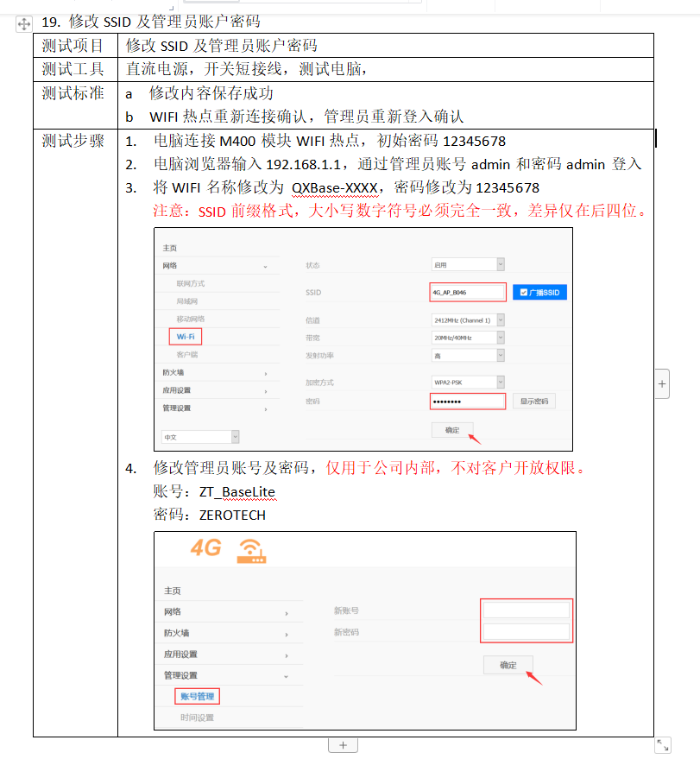Click the orange 4G logo in the screenshot
The height and width of the screenshot is (759, 700).
tap(205, 548)
